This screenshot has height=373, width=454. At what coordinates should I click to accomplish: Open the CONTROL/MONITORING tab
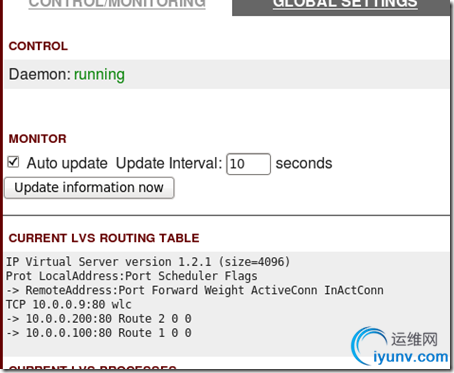(117, 4)
